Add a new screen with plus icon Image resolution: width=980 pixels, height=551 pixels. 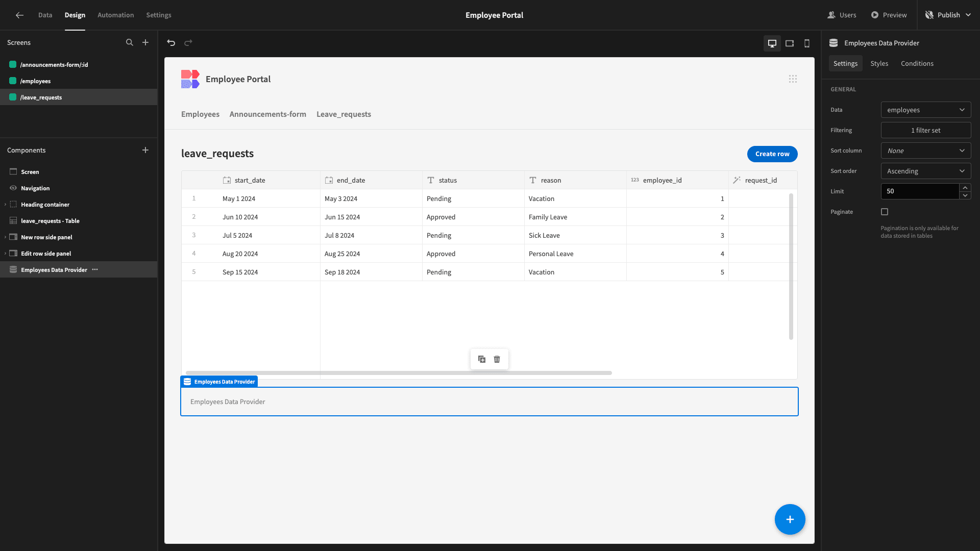(145, 43)
